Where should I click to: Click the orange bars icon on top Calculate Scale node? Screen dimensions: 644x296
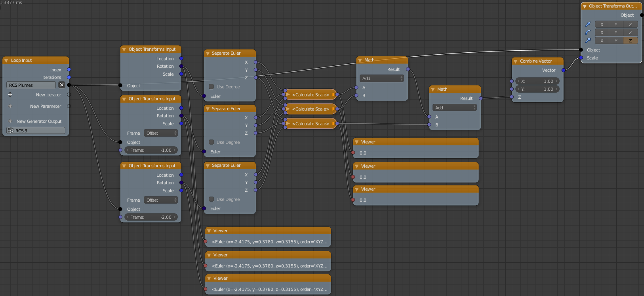point(333,94)
